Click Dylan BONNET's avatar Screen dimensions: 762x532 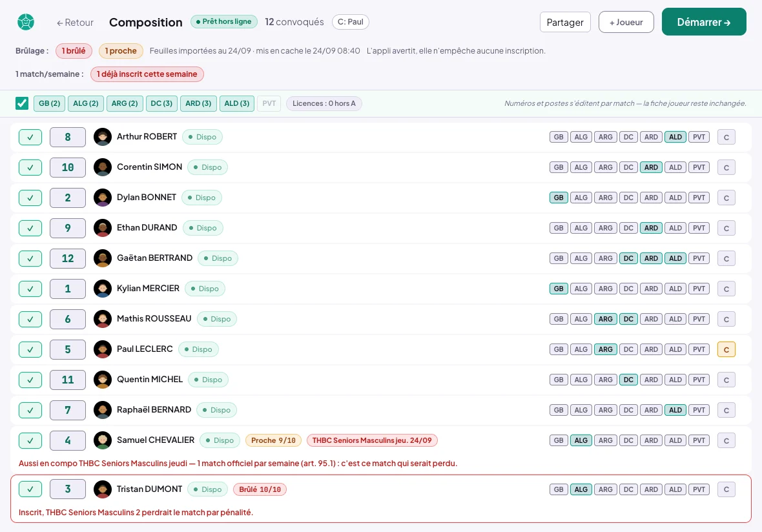pyautogui.click(x=103, y=198)
